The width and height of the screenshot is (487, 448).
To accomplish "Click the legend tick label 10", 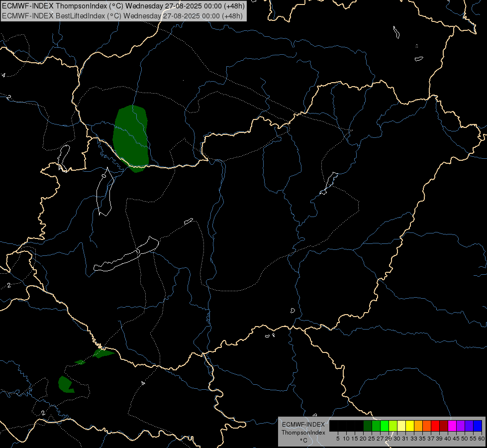I will (x=346, y=439).
